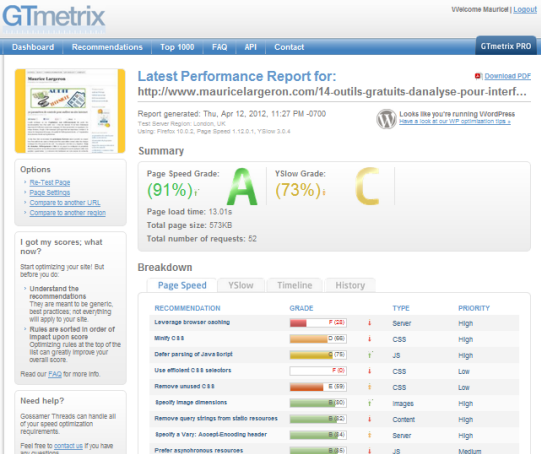Click the YSlow grade info icon
This screenshot has height=454, width=541.
click(x=324, y=192)
